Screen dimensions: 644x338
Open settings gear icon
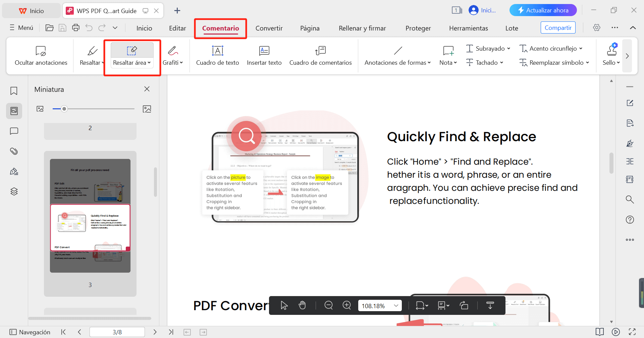click(x=596, y=27)
